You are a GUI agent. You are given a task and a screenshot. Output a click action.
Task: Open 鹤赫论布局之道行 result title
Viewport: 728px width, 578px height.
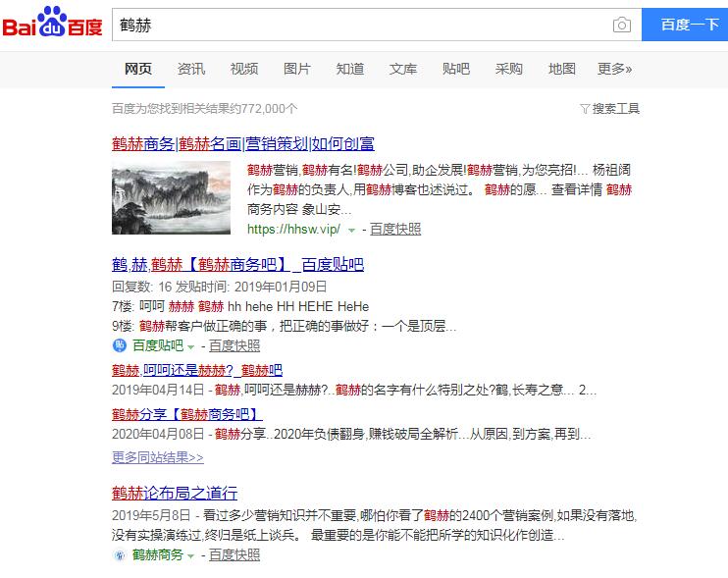pyautogui.click(x=175, y=493)
